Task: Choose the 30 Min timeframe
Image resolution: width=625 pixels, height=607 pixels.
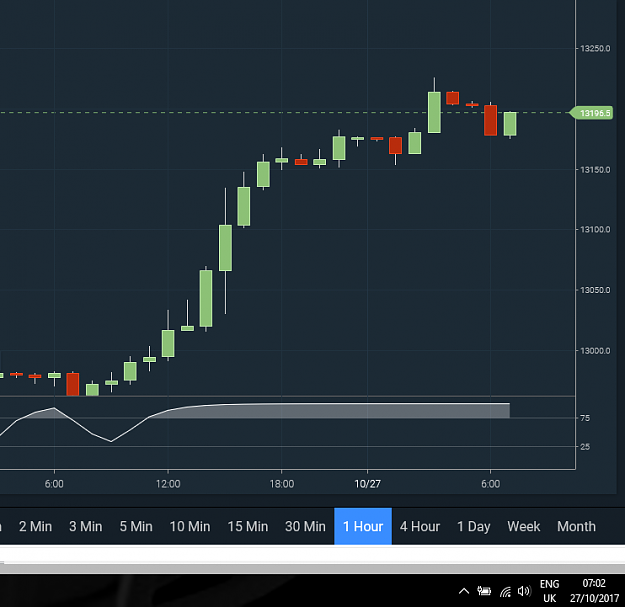Action: point(305,526)
